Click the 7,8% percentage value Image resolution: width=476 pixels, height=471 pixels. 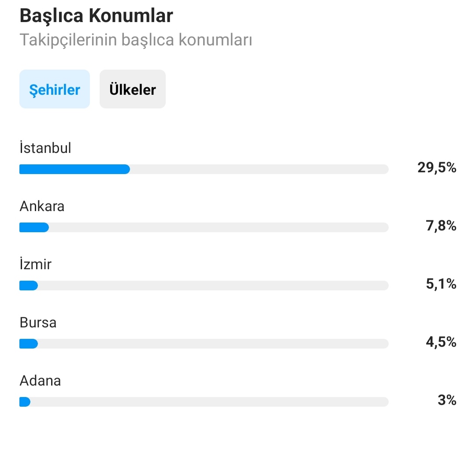441,226
